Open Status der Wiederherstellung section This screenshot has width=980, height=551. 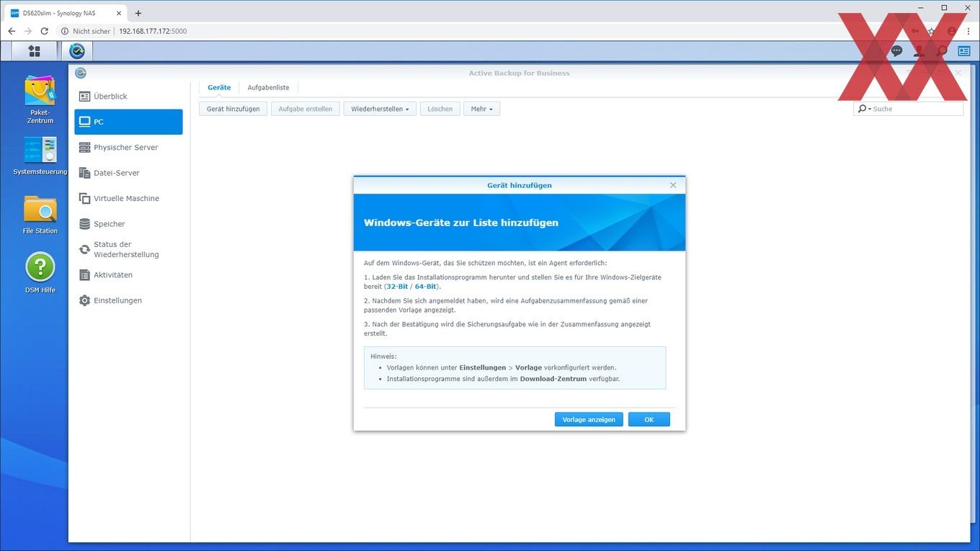point(128,249)
